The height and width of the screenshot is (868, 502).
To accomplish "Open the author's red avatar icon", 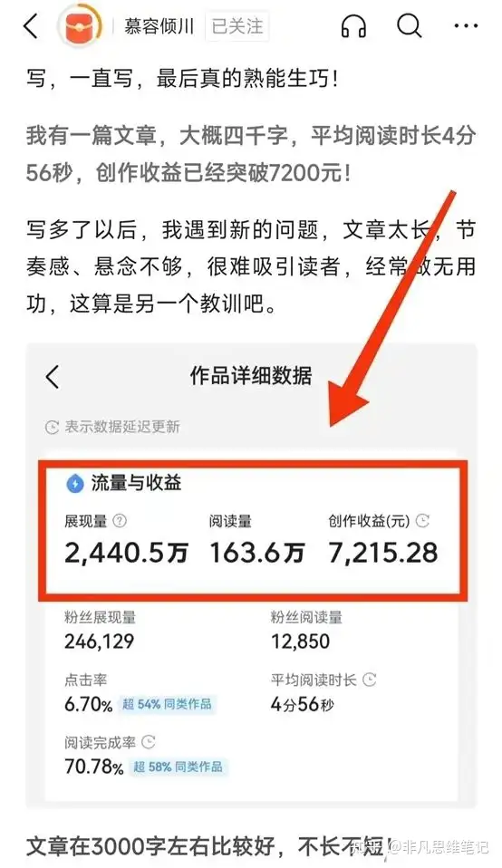I will (x=81, y=26).
